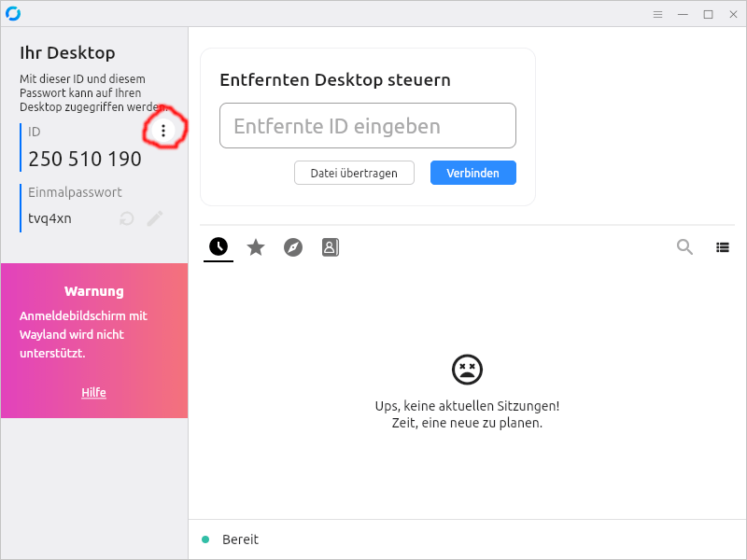747x560 pixels.
Task: Click the password text tvq4xn
Action: (49, 218)
